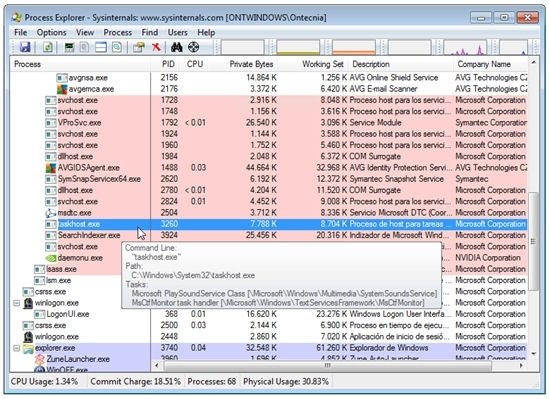Click the horizontal scrollbar thumb

pos(328,366)
